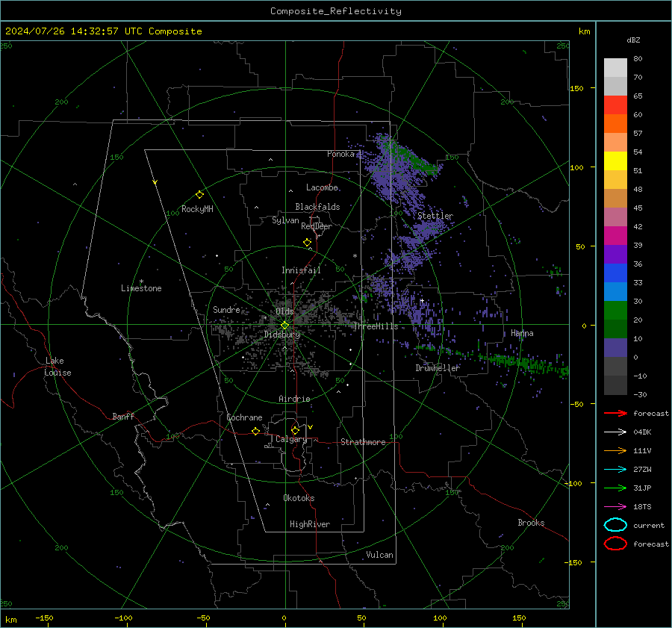672x628 pixels.
Task: Click the Sundre city label
Action: (x=227, y=310)
